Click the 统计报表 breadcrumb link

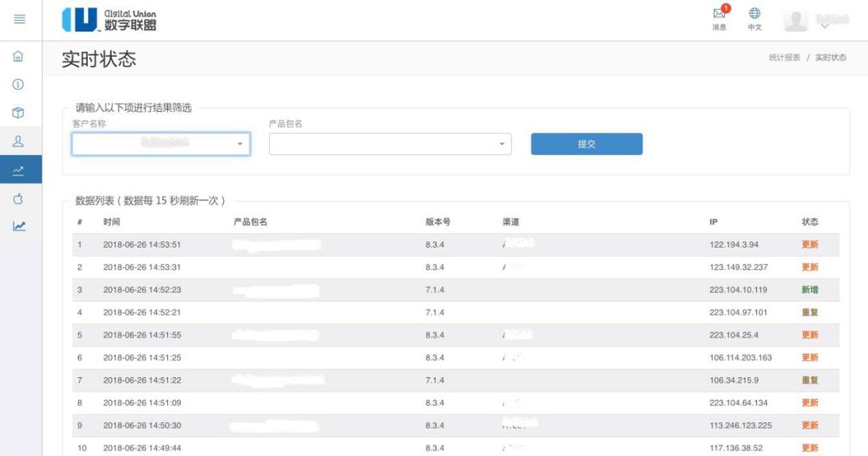[784, 58]
